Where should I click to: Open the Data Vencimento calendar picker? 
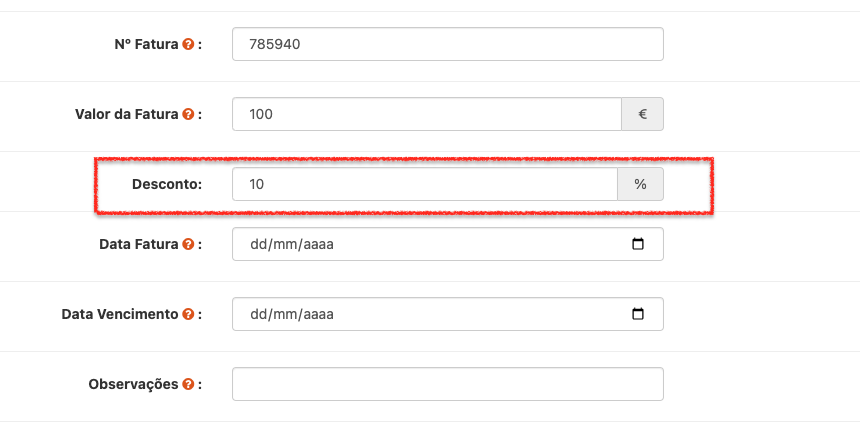click(x=638, y=314)
